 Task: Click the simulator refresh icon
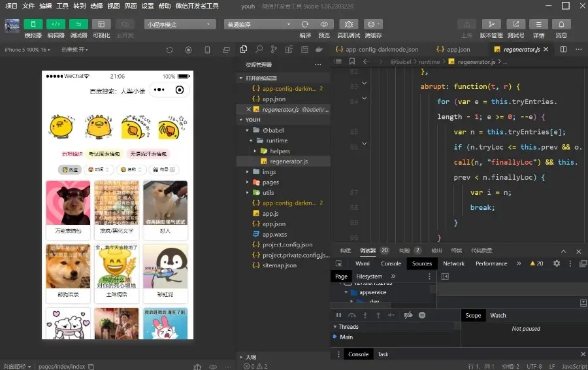coord(169,50)
